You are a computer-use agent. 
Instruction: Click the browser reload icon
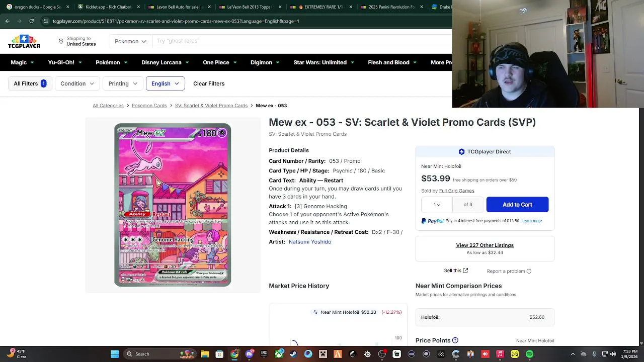pyautogui.click(x=31, y=21)
